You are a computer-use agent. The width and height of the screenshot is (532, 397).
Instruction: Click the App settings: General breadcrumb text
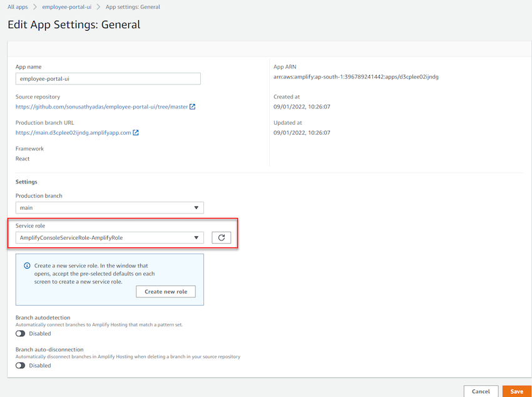click(x=133, y=7)
